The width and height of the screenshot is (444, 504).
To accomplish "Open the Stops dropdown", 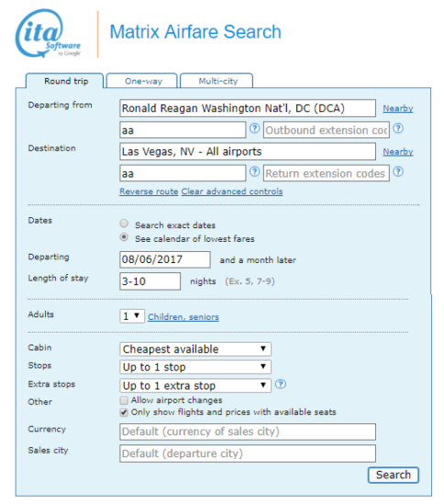I will coord(195,367).
